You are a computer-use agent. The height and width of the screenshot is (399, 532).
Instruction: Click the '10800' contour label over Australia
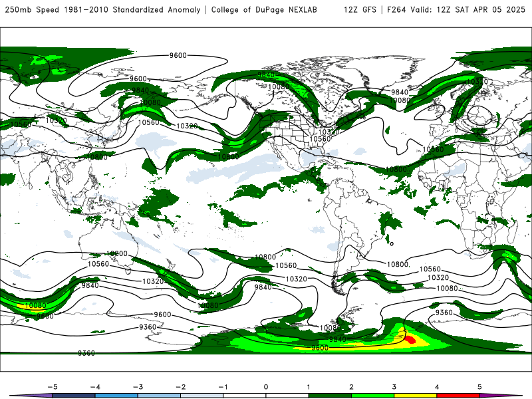tap(117, 254)
